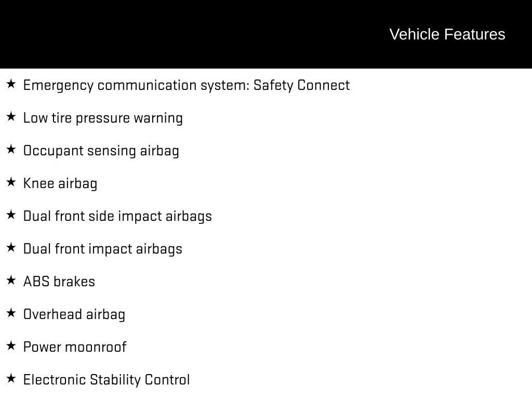The height and width of the screenshot is (399, 532).
Task: Select the Occupant sensing airbag feature
Action: (101, 151)
